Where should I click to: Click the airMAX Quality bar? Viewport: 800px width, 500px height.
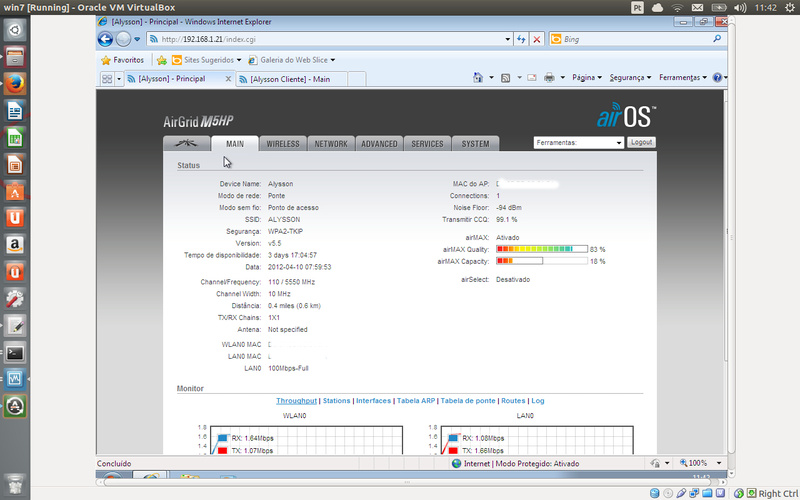click(x=542, y=249)
